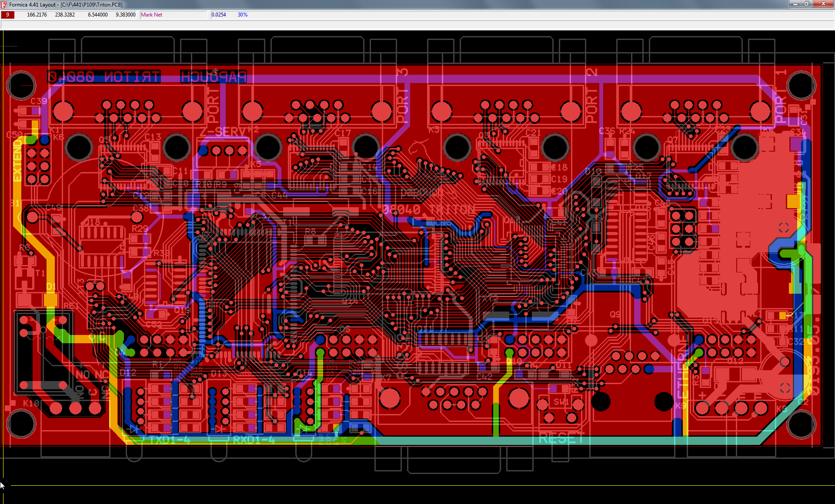Click the top-right mounting hole pad

click(x=801, y=85)
